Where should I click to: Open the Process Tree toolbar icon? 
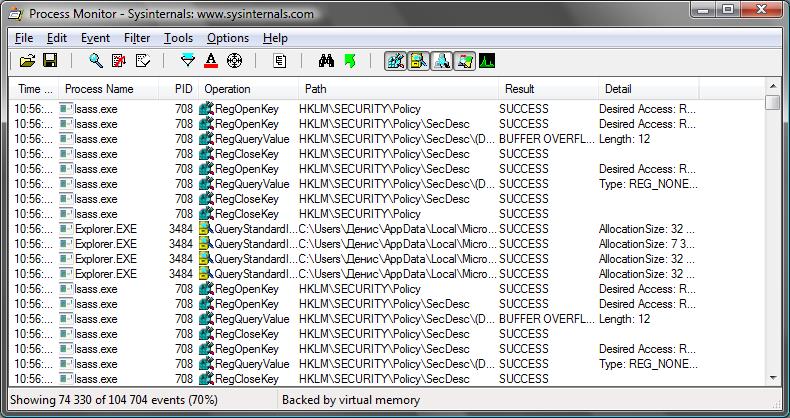click(280, 61)
